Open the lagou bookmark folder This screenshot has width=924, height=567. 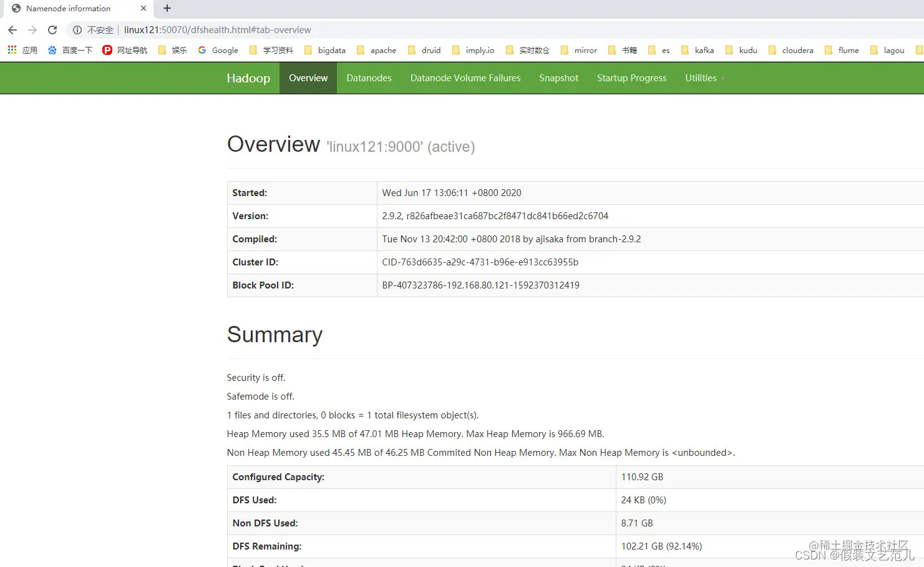pyautogui.click(x=887, y=50)
